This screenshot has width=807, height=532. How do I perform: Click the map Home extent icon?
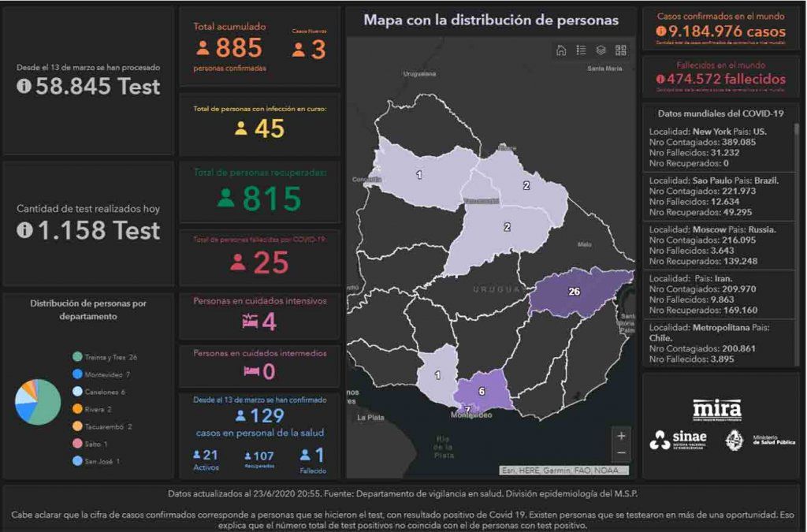pyautogui.click(x=561, y=50)
